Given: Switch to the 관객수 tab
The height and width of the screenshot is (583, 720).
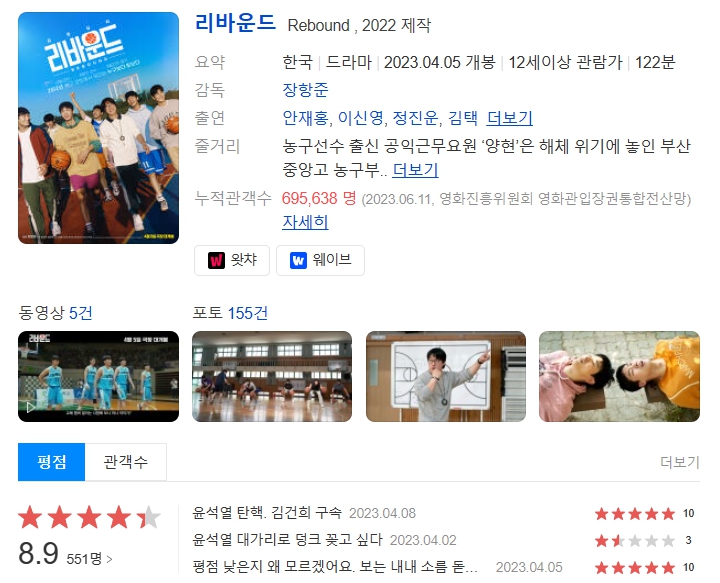Looking at the screenshot, I should pyautogui.click(x=126, y=462).
